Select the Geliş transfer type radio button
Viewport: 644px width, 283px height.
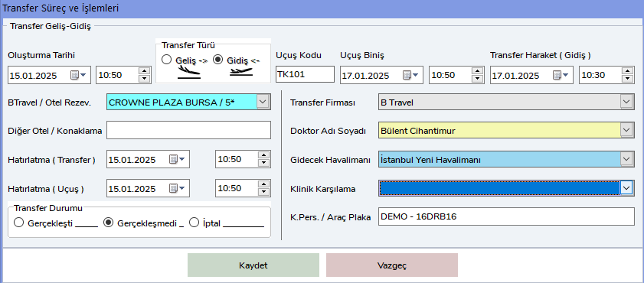pos(166,60)
